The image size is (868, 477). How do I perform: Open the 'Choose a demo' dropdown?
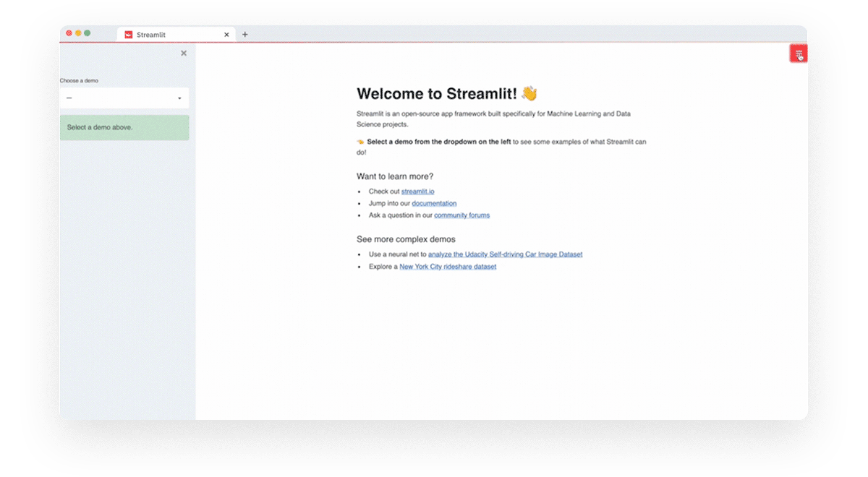[x=124, y=98]
